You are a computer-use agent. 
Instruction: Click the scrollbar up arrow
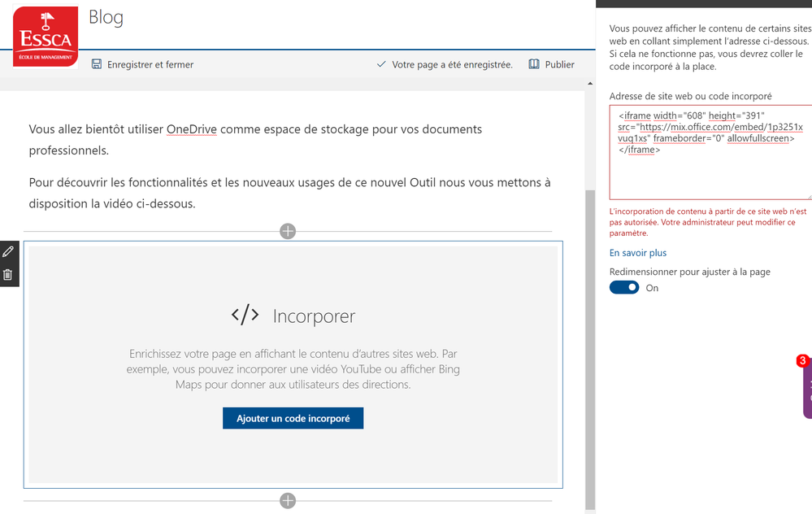590,83
